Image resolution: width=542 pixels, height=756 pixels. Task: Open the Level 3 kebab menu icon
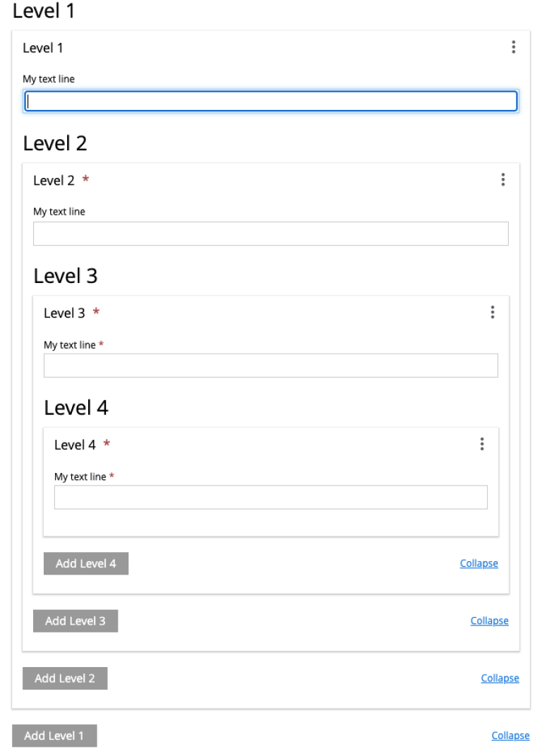pyautogui.click(x=493, y=313)
